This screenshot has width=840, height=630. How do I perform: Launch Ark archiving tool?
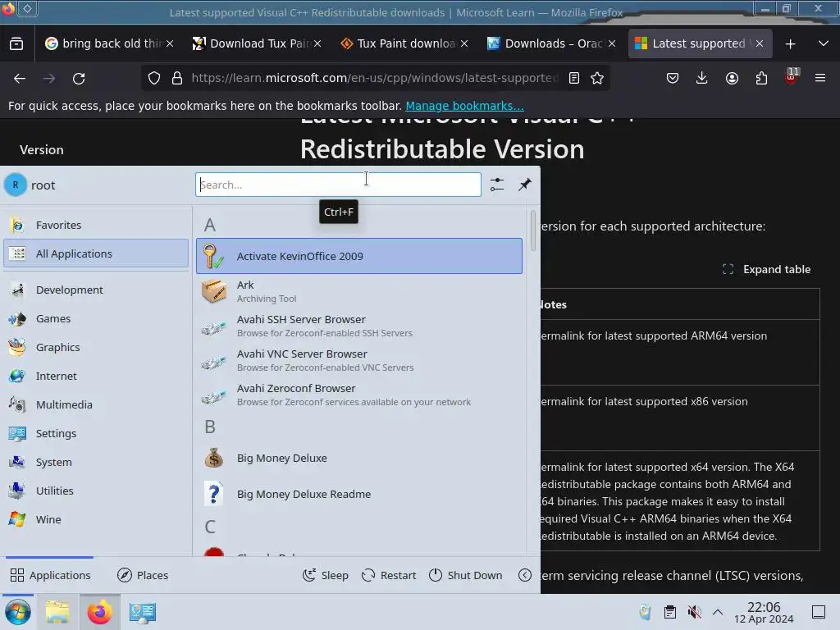point(359,291)
